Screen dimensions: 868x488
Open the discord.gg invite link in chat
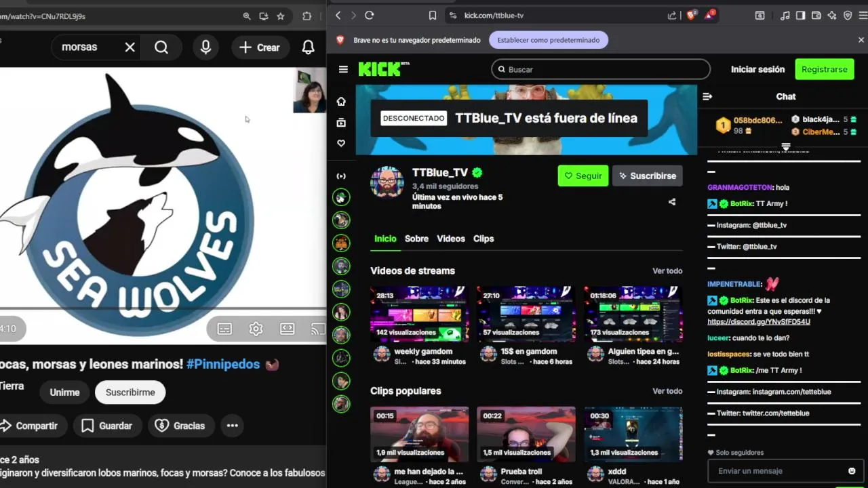(x=759, y=322)
